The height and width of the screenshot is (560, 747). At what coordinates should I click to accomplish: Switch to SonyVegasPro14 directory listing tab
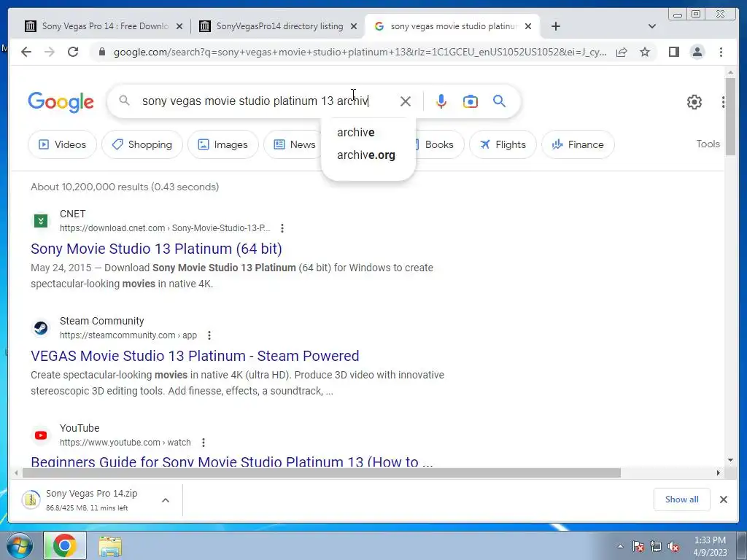[x=279, y=26]
